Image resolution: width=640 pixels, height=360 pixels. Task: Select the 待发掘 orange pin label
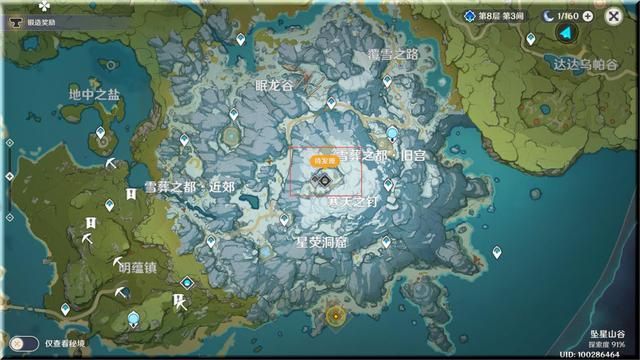click(x=324, y=161)
